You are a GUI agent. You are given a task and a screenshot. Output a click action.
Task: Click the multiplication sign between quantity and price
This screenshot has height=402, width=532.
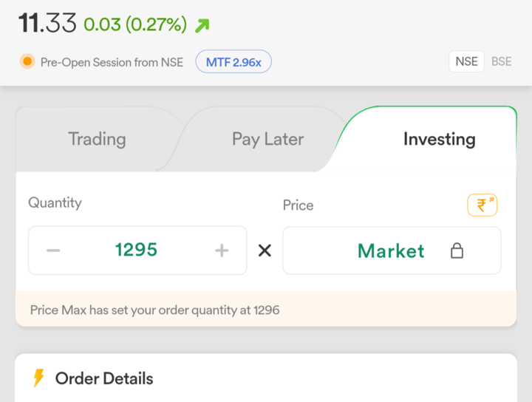pyautogui.click(x=265, y=251)
